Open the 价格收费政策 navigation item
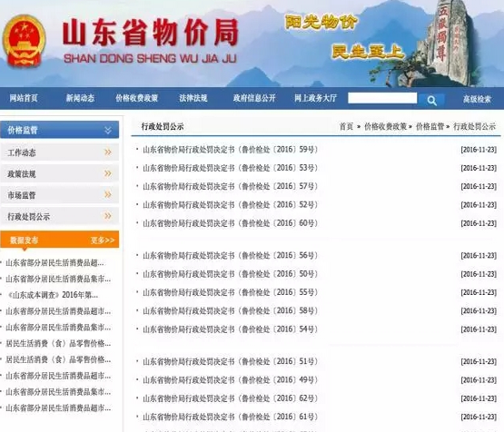This screenshot has width=504, height=432. [136, 98]
